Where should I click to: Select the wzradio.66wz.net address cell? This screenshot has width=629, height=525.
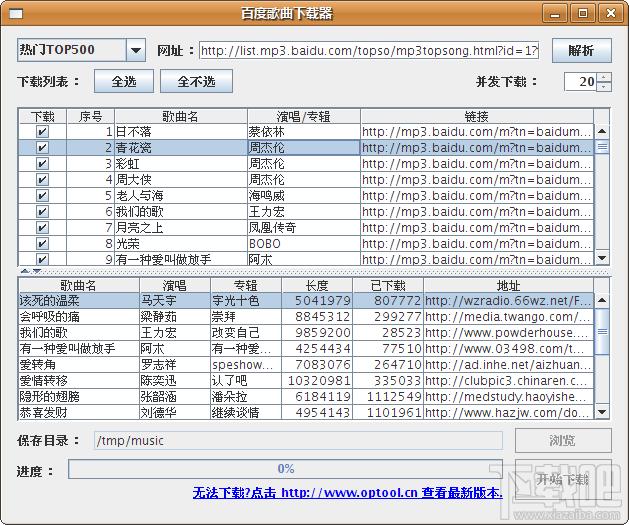point(508,300)
